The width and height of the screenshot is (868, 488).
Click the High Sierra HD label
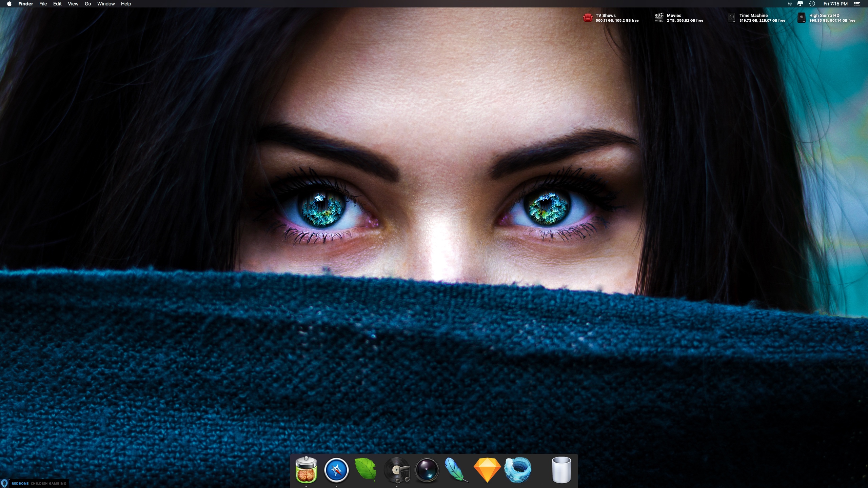824,15
